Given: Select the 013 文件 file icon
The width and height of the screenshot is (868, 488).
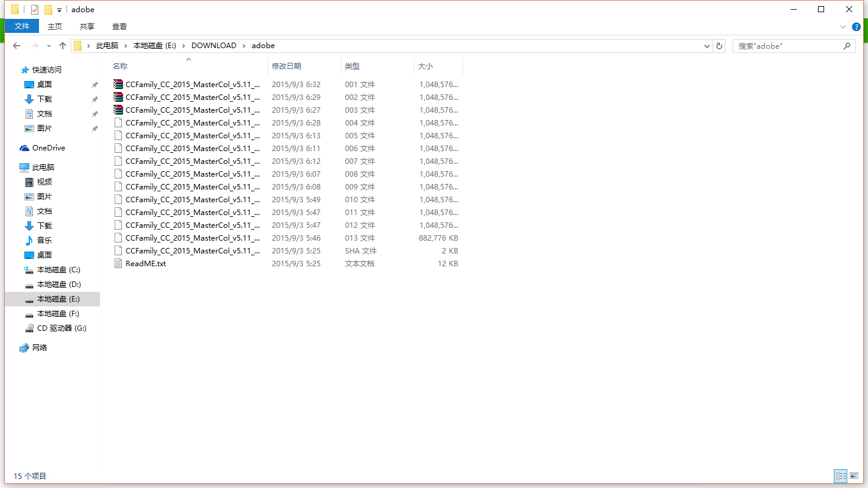Looking at the screenshot, I should click(118, 238).
